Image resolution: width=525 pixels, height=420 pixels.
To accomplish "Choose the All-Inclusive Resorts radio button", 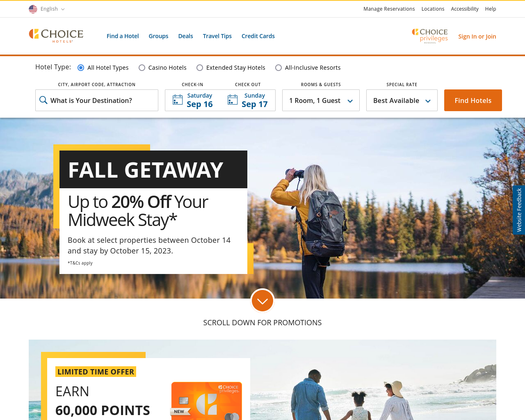I will (278, 68).
